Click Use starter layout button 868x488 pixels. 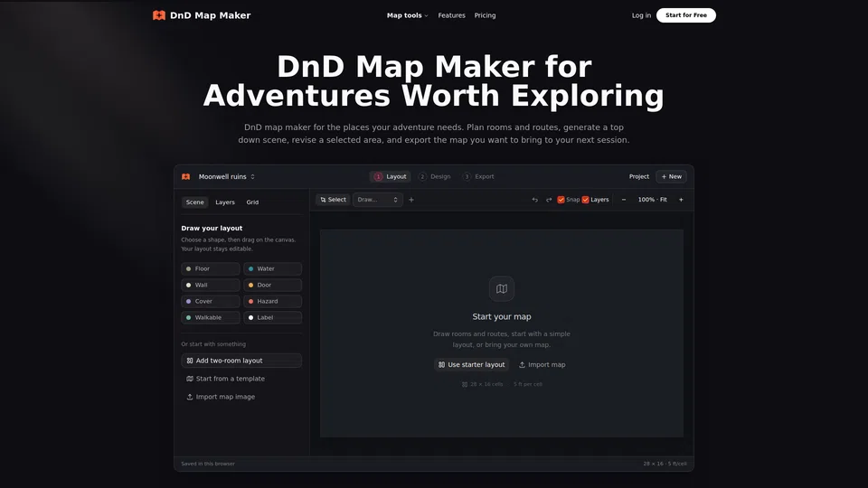472,364
